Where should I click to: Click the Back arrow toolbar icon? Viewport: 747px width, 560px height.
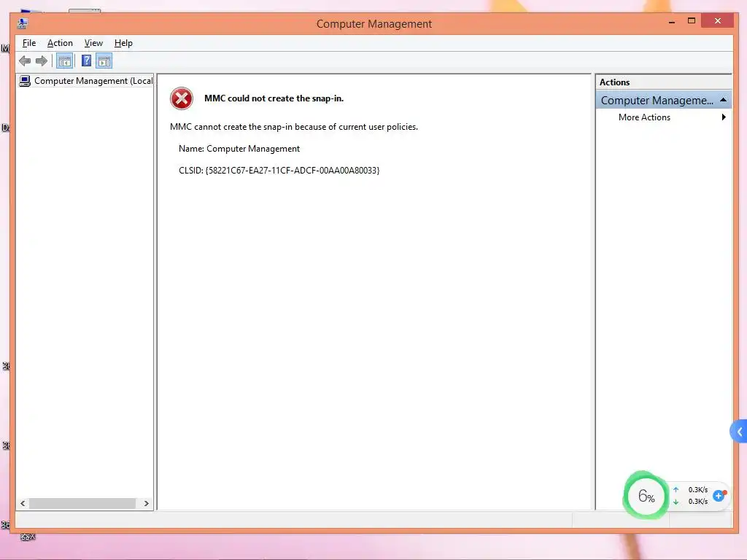(x=25, y=61)
